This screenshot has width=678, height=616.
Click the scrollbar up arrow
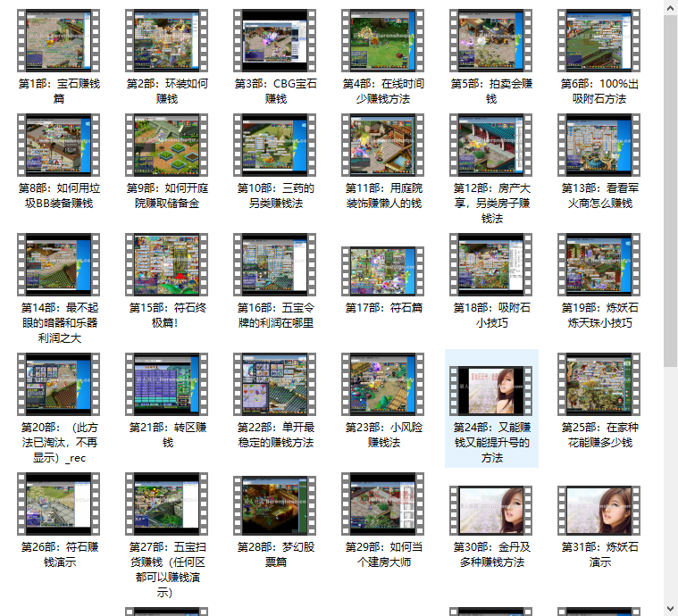click(x=670, y=7)
